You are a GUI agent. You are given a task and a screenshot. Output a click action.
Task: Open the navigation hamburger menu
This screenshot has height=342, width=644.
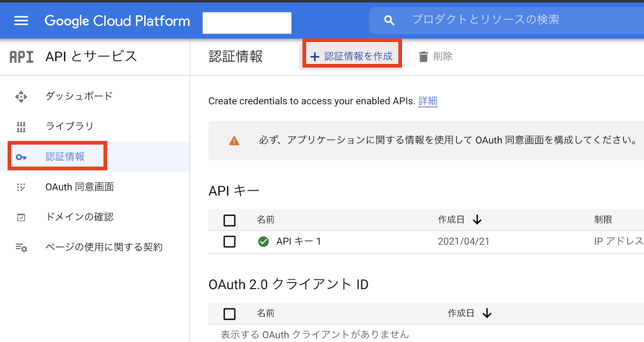pyautogui.click(x=21, y=21)
